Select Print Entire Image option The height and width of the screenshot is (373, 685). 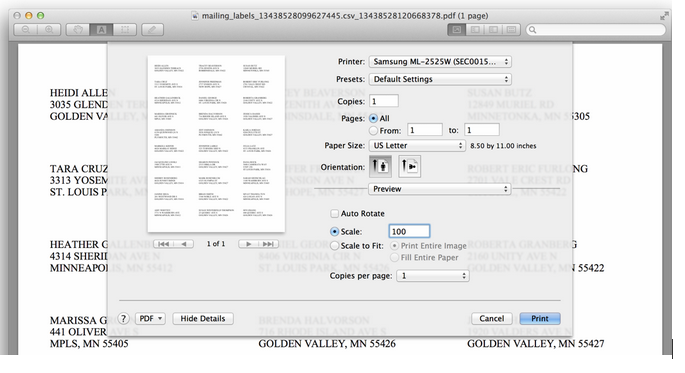pyautogui.click(x=394, y=246)
